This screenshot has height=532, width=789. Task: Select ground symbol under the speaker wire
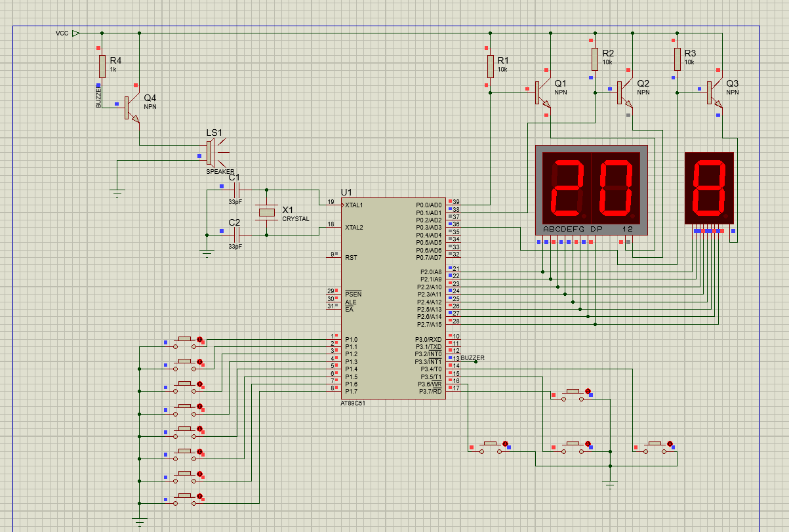117,192
